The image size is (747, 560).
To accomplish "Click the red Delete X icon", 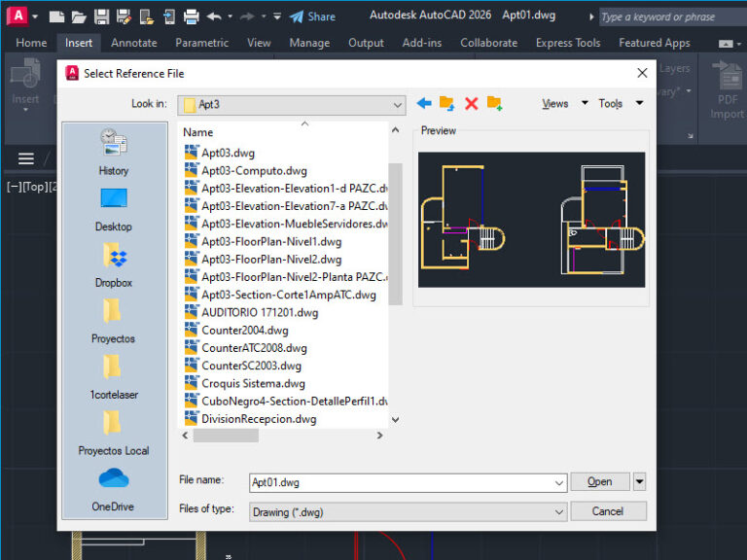I will (x=471, y=103).
